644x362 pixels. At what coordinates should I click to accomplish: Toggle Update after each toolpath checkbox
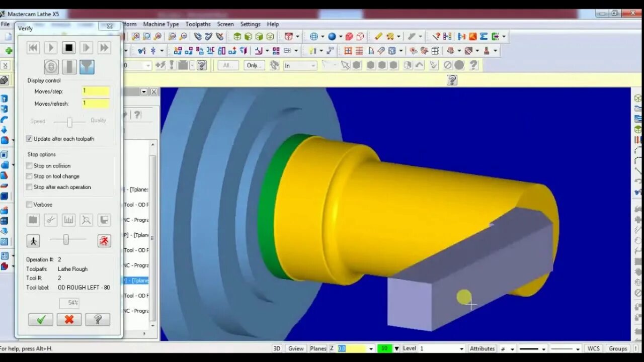click(x=29, y=139)
